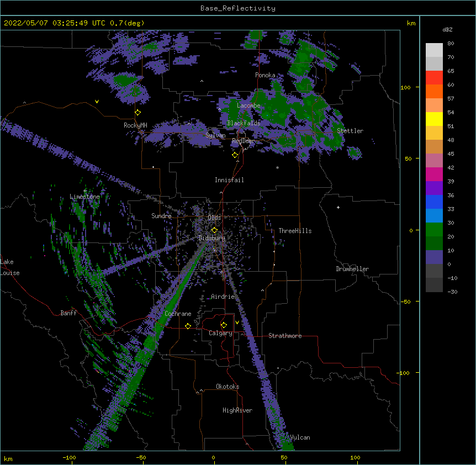Click the yellow diamond marker inside Calgary
Viewport: 476px width, 465px height.
[x=224, y=325]
